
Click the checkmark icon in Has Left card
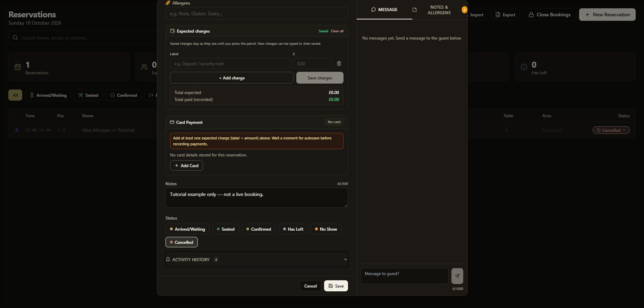tap(524, 67)
